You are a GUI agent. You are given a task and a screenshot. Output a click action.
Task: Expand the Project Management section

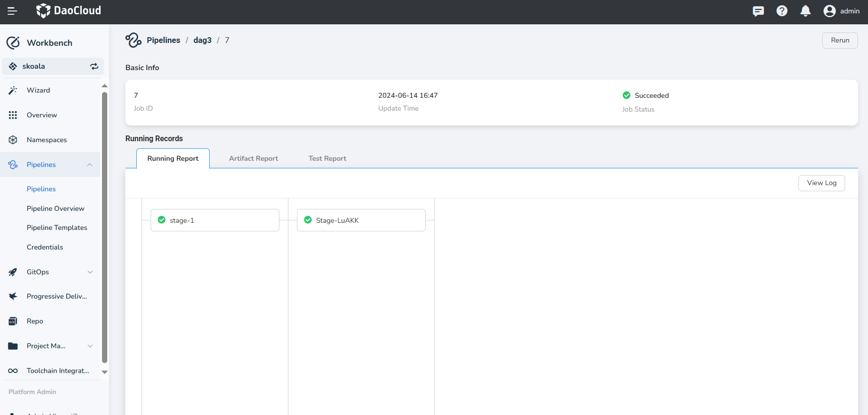click(x=90, y=346)
